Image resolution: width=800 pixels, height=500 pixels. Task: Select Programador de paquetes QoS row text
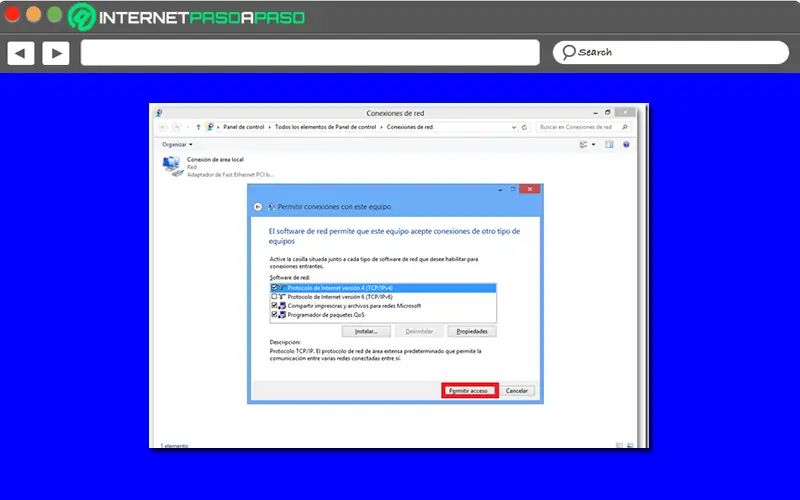pyautogui.click(x=326, y=315)
